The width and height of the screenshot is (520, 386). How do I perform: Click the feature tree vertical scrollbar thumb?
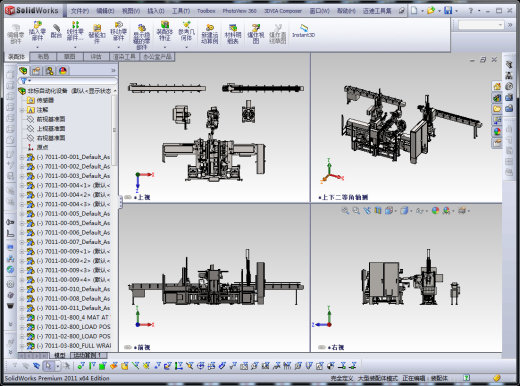pos(115,130)
